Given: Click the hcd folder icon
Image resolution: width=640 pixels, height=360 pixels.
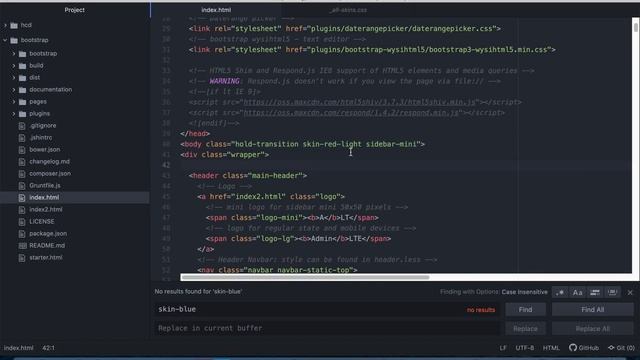Looking at the screenshot, I should click(14, 25).
